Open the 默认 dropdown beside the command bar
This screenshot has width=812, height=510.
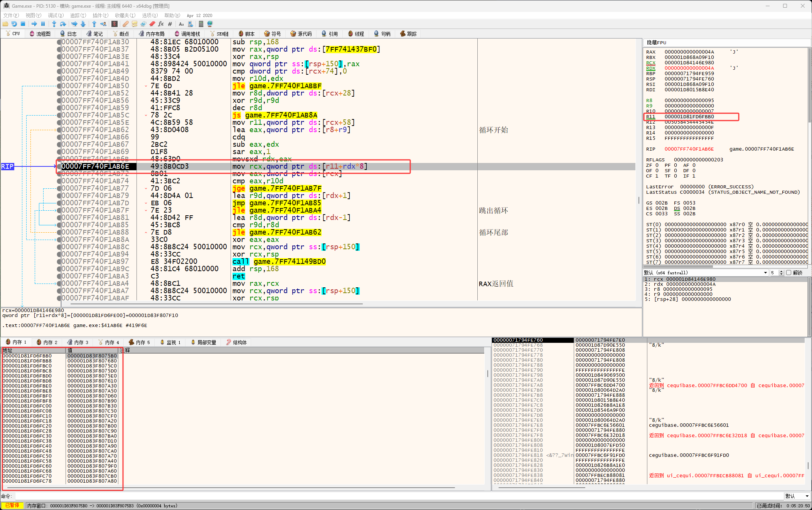pos(797,496)
